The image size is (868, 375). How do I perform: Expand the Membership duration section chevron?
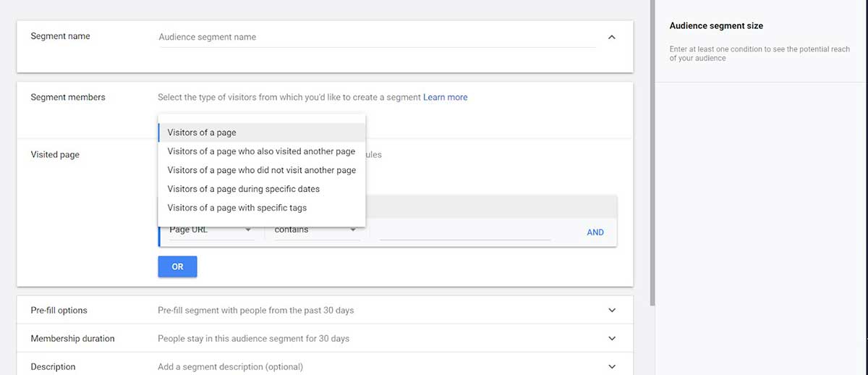612,338
